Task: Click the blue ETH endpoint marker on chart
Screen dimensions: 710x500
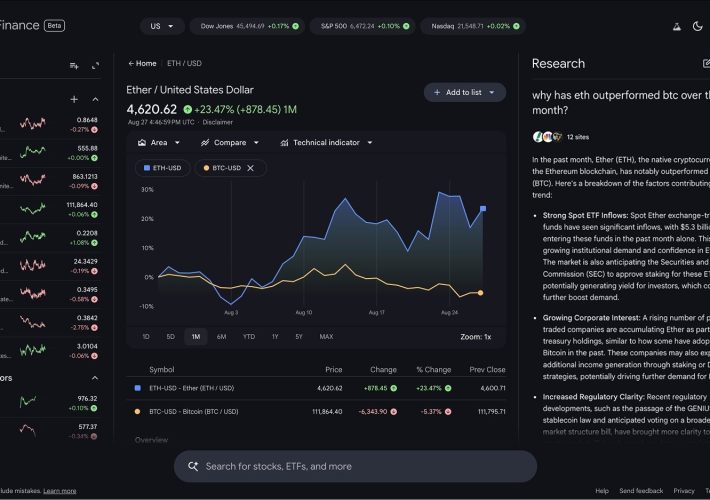Action: (x=483, y=208)
